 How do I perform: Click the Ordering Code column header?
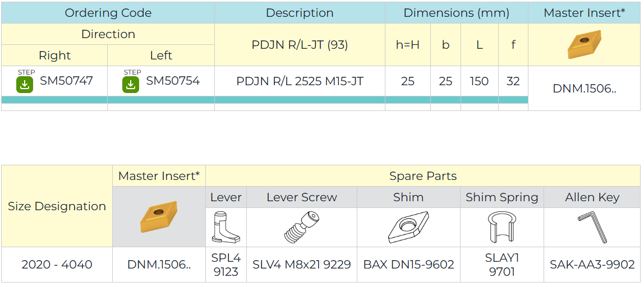[x=108, y=13]
